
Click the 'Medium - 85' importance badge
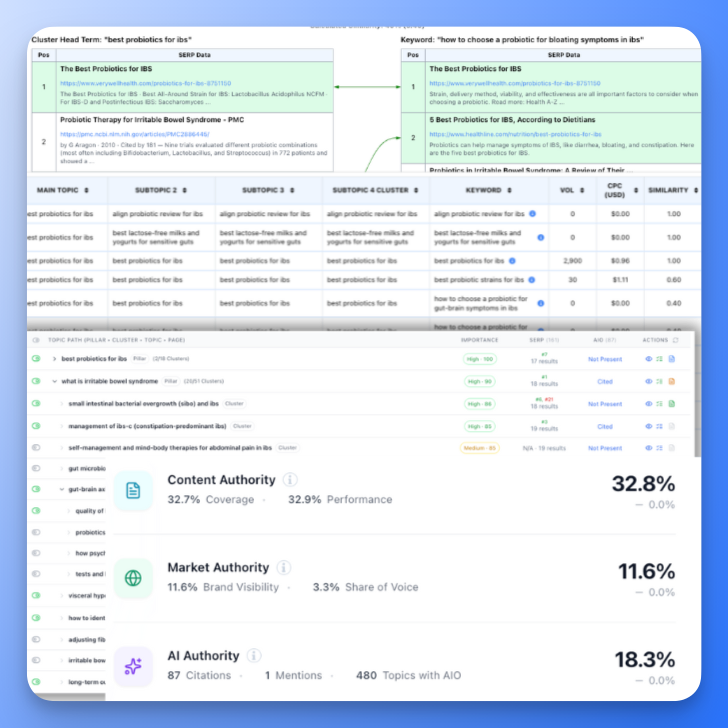(x=480, y=448)
